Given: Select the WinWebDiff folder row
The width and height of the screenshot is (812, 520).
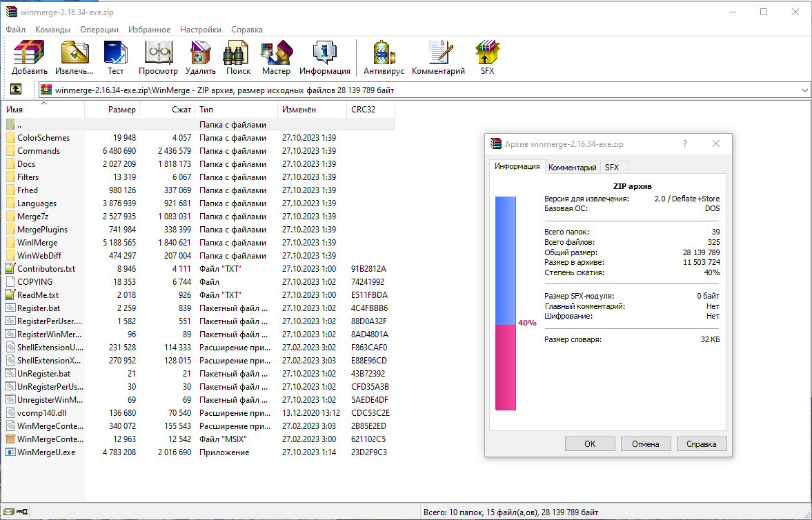Looking at the screenshot, I should click(198, 255).
